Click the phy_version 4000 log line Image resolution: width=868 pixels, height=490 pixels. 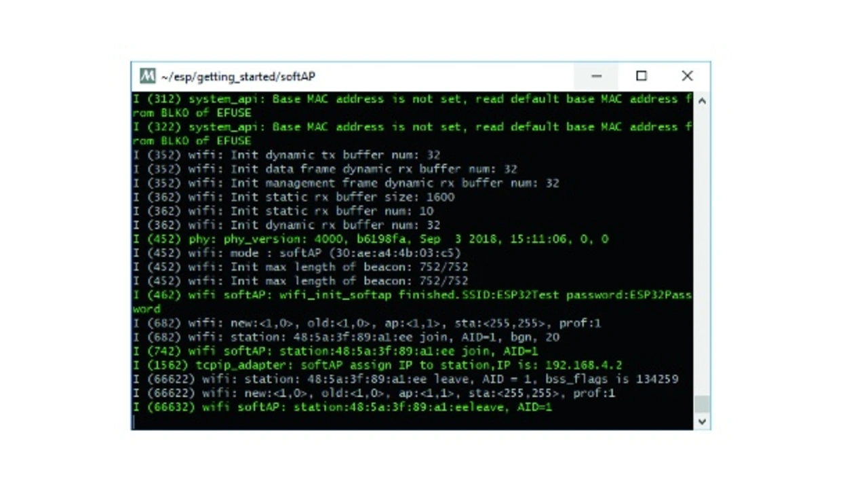[x=370, y=239]
